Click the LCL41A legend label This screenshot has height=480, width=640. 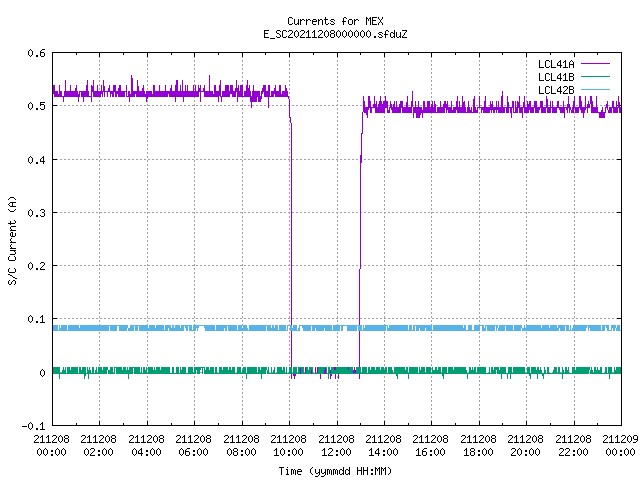[556, 64]
